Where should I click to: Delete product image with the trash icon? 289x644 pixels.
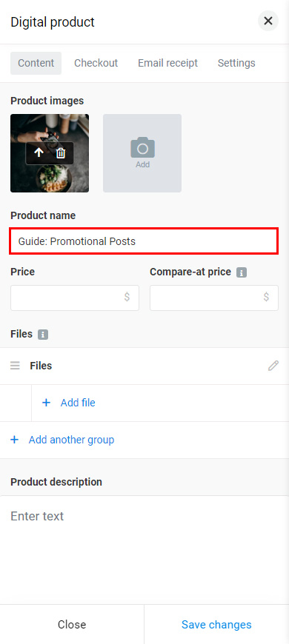click(61, 153)
